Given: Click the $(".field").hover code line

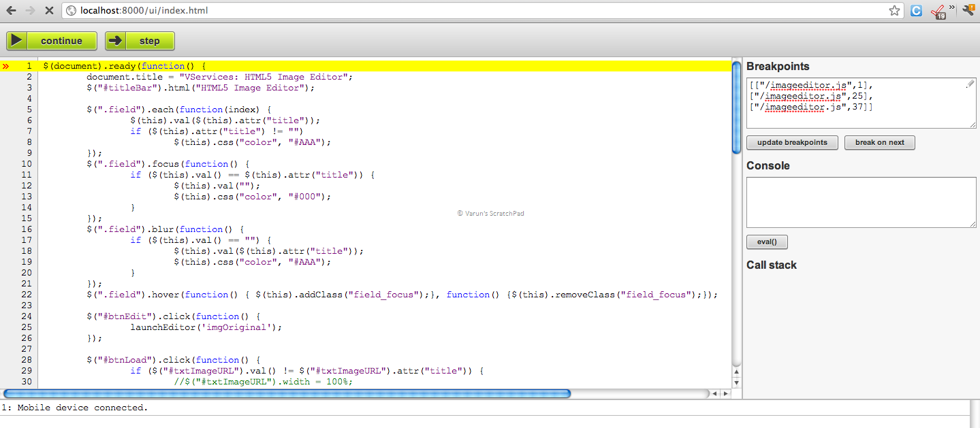Looking at the screenshot, I should click(x=402, y=295).
